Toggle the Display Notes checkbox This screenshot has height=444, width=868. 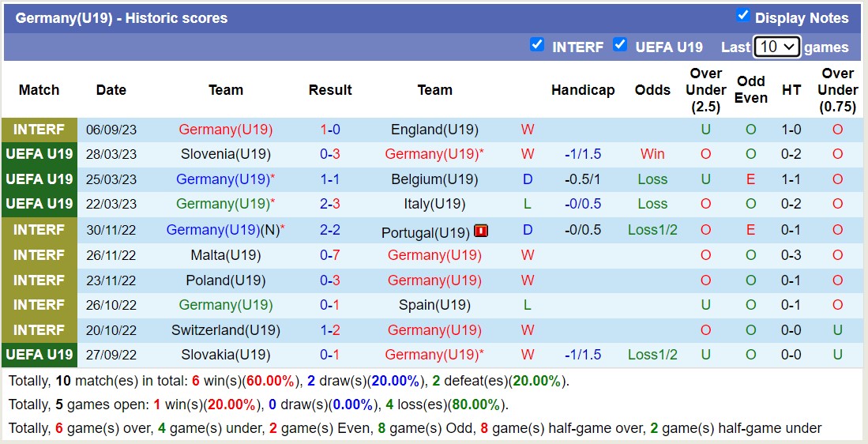[x=742, y=15]
